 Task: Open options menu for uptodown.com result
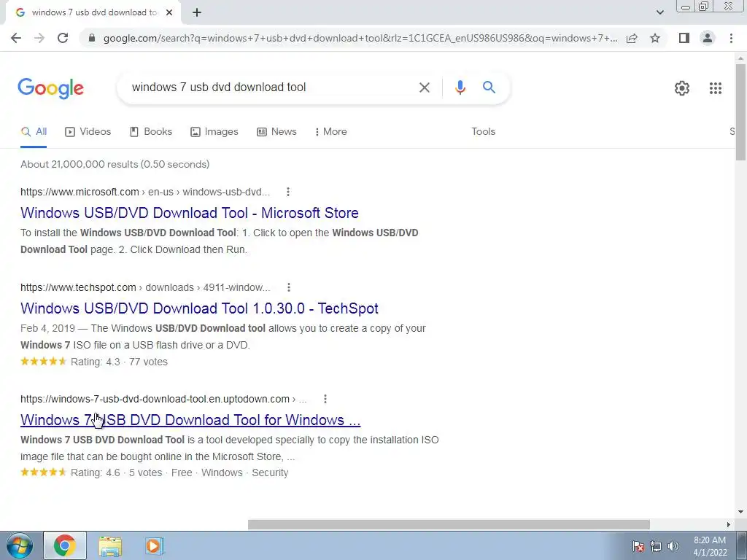(325, 399)
